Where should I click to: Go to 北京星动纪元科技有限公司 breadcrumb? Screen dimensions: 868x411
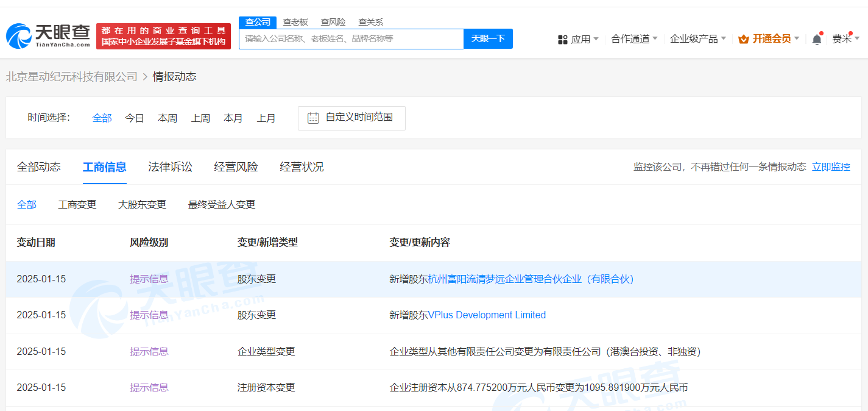coord(72,76)
